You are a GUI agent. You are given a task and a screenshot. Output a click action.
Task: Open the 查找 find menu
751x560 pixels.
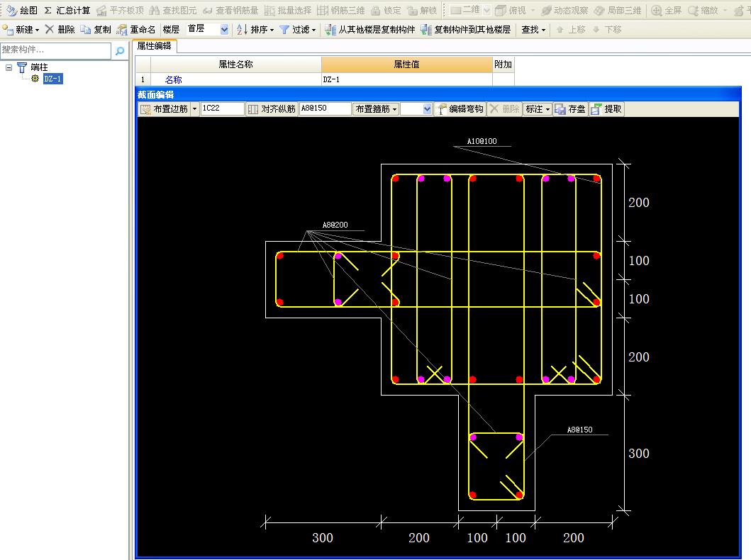coord(533,30)
